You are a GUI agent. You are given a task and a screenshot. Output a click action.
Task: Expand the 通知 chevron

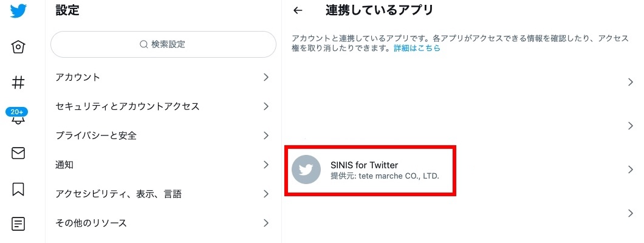click(x=266, y=165)
